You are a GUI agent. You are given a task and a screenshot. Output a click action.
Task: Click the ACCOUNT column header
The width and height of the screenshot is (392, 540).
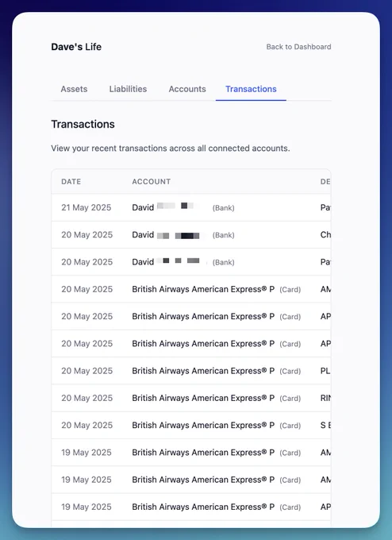152,182
